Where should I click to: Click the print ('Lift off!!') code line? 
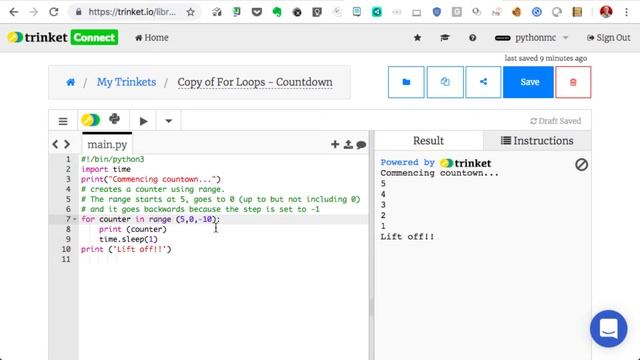point(126,249)
